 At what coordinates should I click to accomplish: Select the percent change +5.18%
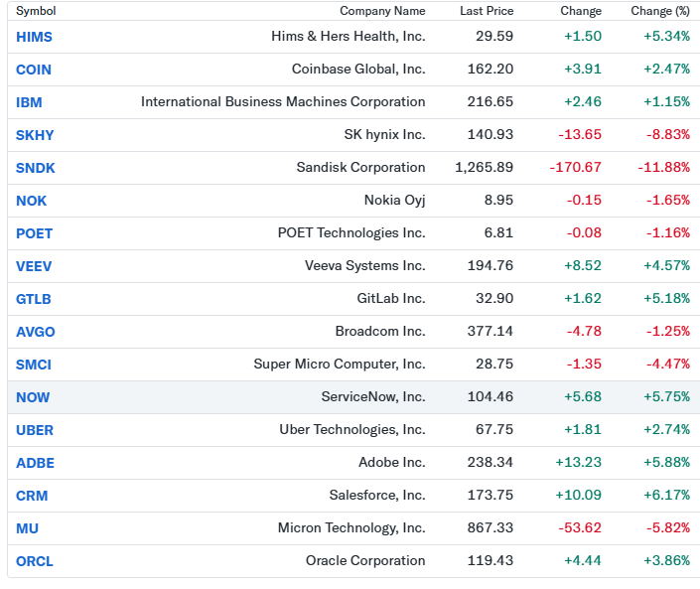point(666,298)
